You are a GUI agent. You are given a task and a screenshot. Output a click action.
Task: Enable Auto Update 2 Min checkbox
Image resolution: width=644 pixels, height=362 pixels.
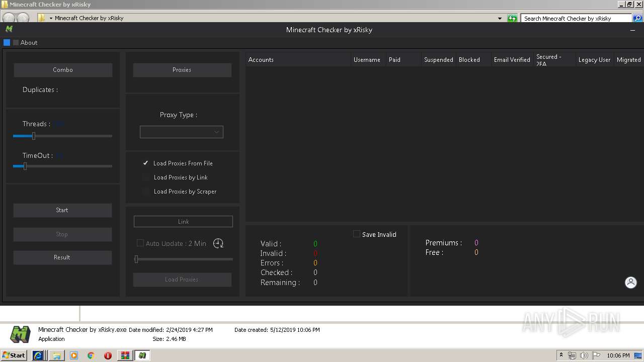click(140, 243)
